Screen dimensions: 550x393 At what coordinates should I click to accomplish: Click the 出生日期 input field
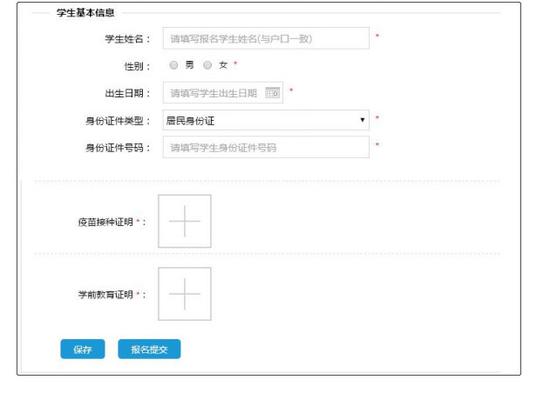[223, 93]
